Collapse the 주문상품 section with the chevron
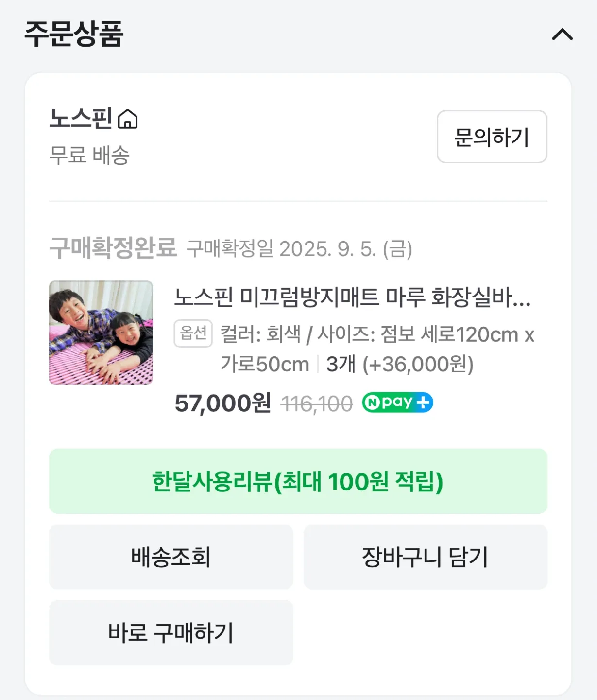 tap(562, 35)
